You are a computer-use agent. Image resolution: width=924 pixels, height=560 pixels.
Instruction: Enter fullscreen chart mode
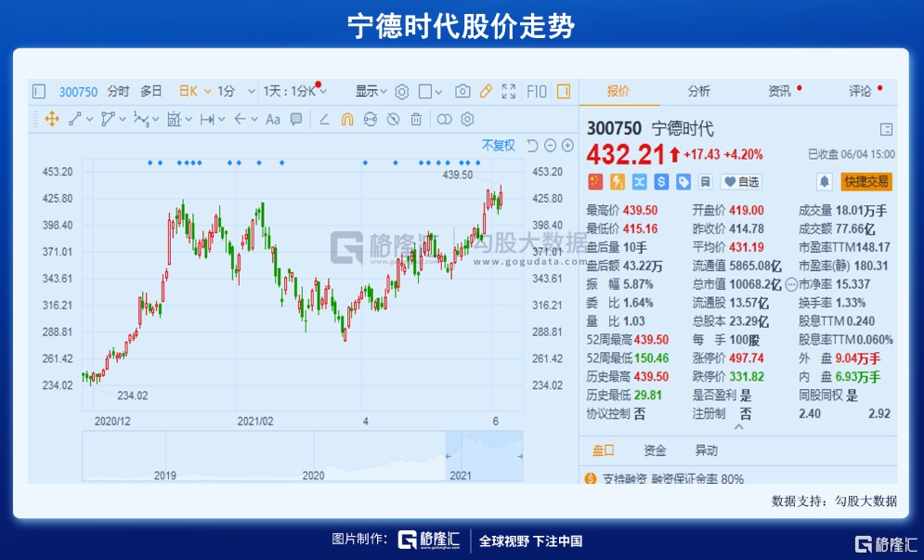pos(509,91)
